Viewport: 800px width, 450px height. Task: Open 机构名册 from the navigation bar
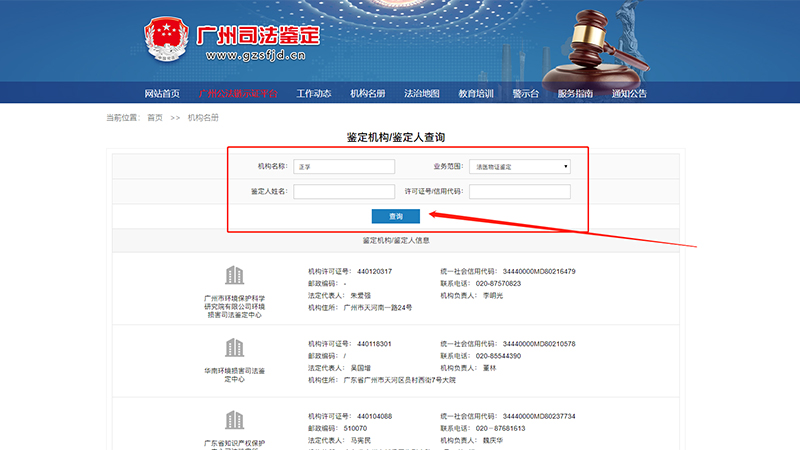(367, 94)
